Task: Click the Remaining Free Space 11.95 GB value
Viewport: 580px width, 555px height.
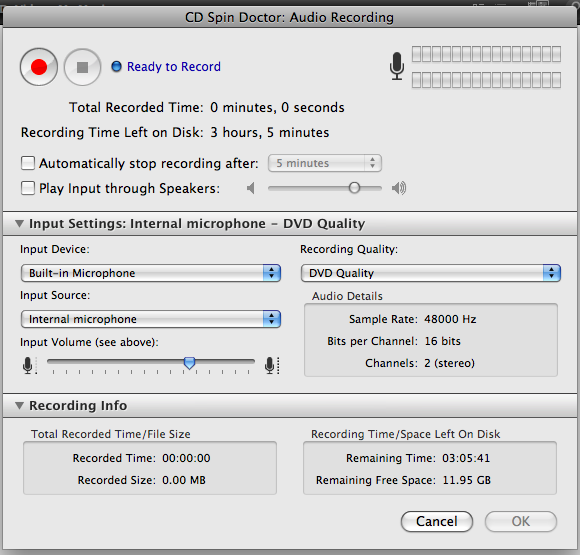Action: 466,480
